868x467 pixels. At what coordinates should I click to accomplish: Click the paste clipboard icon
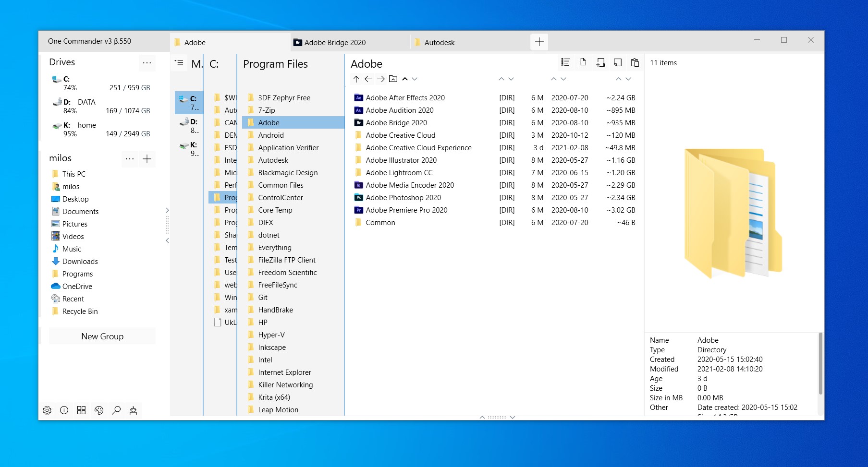tap(635, 62)
